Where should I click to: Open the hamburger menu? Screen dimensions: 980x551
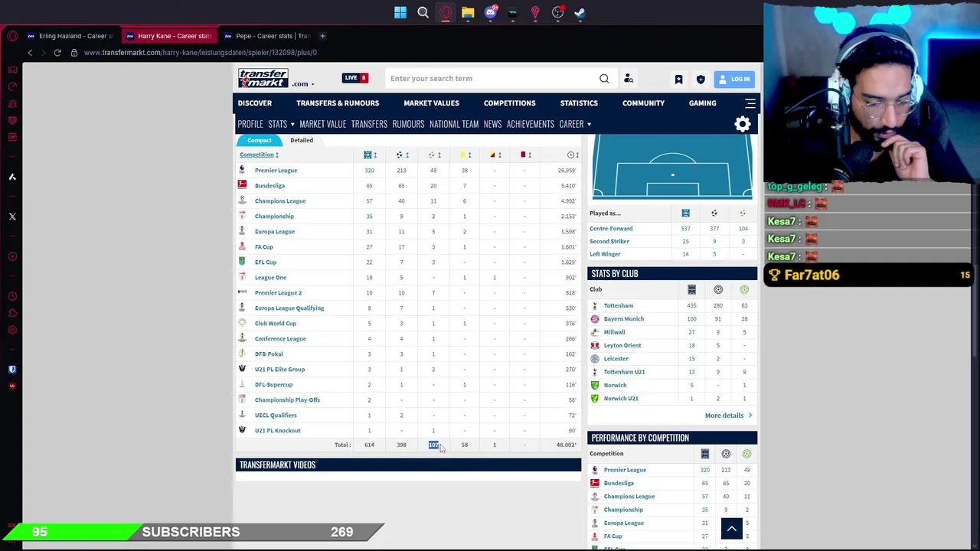(x=750, y=103)
